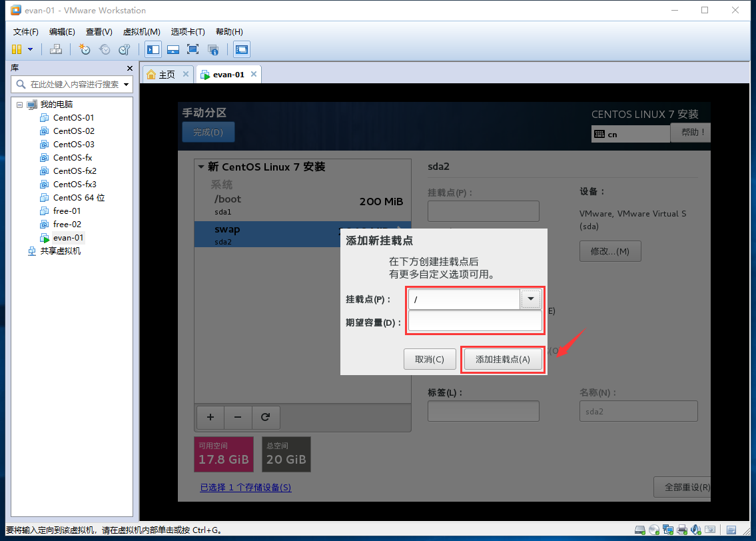756x541 pixels.
Task: Click the 添加挂载点(A) button
Action: tap(503, 360)
